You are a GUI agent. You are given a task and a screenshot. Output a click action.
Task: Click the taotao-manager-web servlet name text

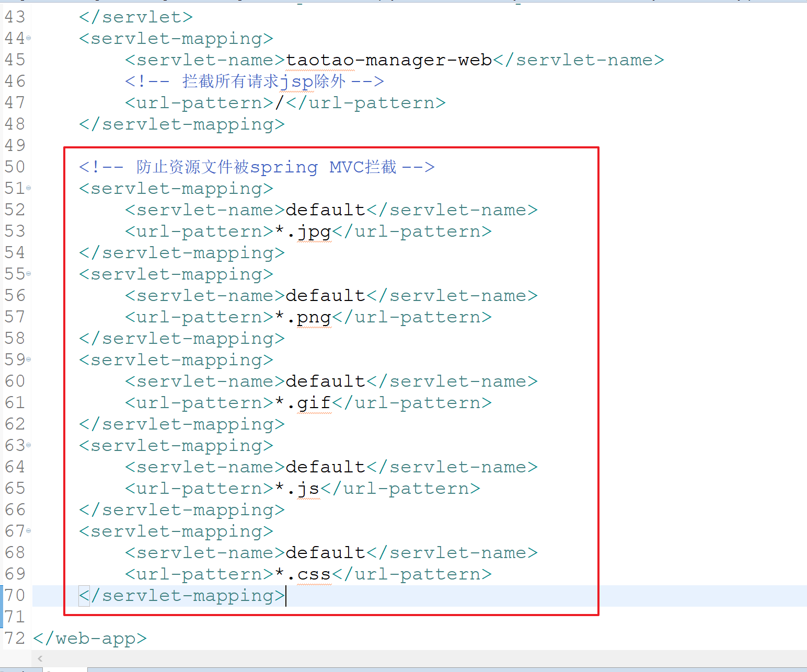pyautogui.click(x=389, y=60)
